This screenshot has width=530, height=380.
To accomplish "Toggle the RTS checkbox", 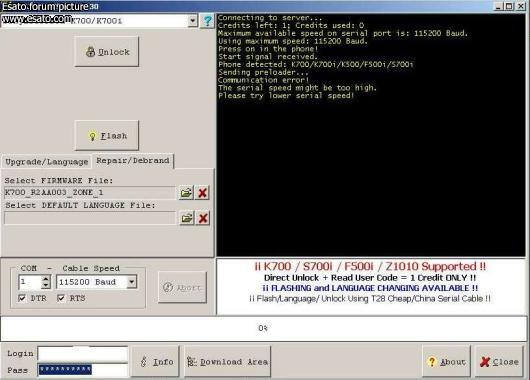I will coord(61,298).
